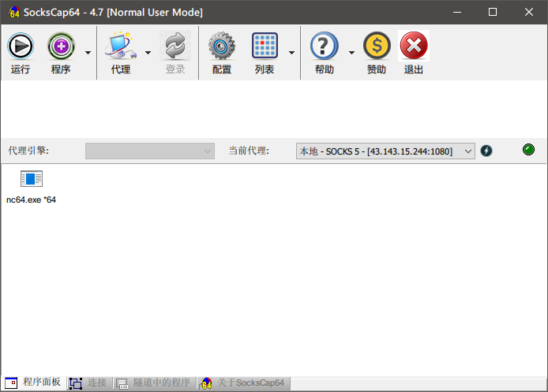Open the 关于SocksCap64 about tab
This screenshot has height=392, width=548.
(242, 383)
